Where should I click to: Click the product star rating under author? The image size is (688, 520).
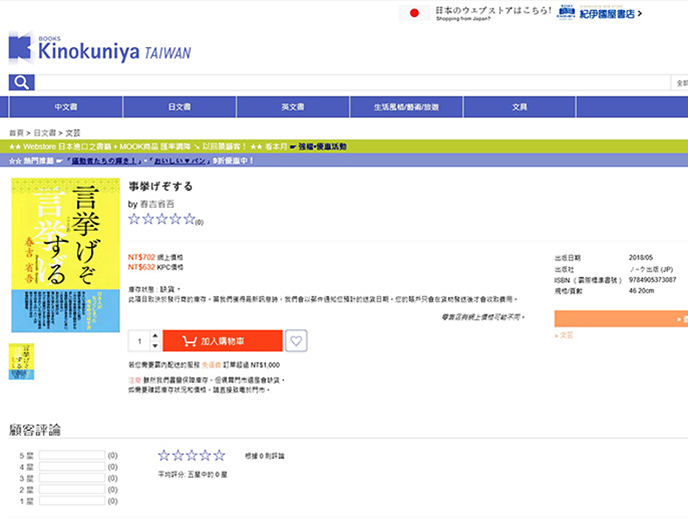point(161,219)
